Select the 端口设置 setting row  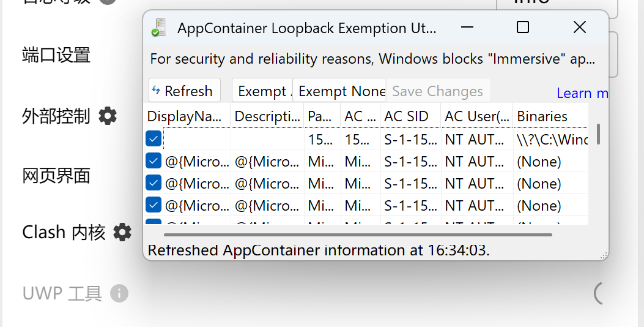coord(56,55)
